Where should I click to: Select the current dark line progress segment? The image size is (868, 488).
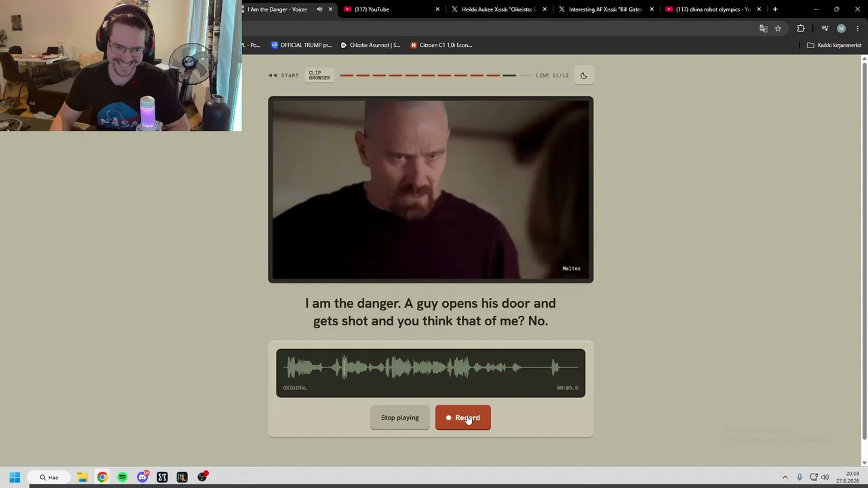tap(509, 75)
